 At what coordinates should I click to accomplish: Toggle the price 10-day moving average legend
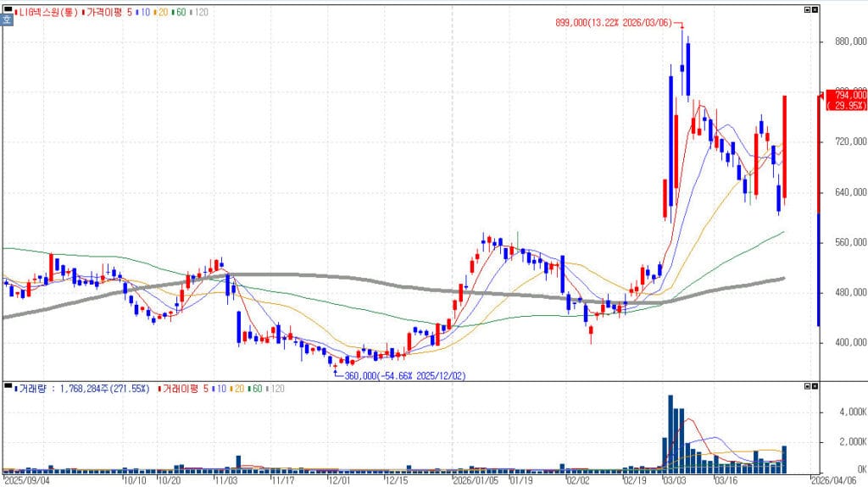(x=146, y=13)
